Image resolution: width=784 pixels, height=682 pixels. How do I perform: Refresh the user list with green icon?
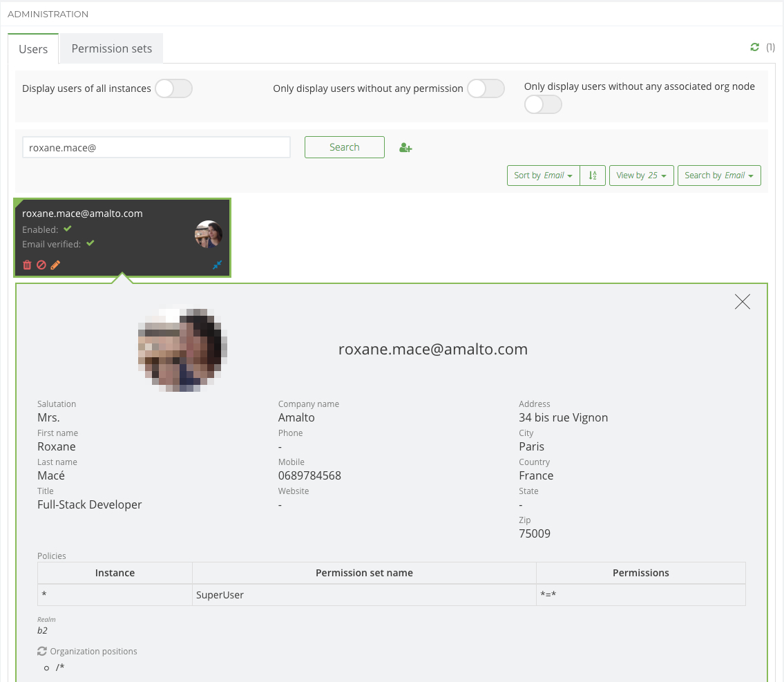[x=754, y=47]
